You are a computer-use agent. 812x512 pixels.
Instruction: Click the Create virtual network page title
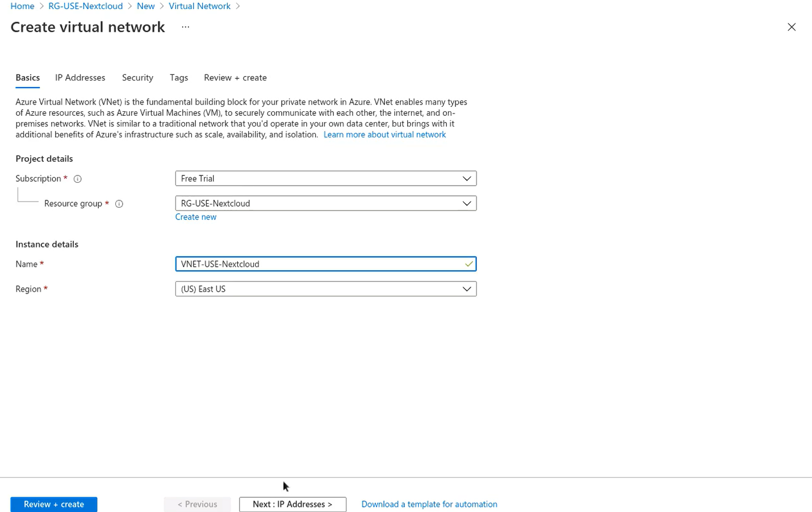[88, 27]
